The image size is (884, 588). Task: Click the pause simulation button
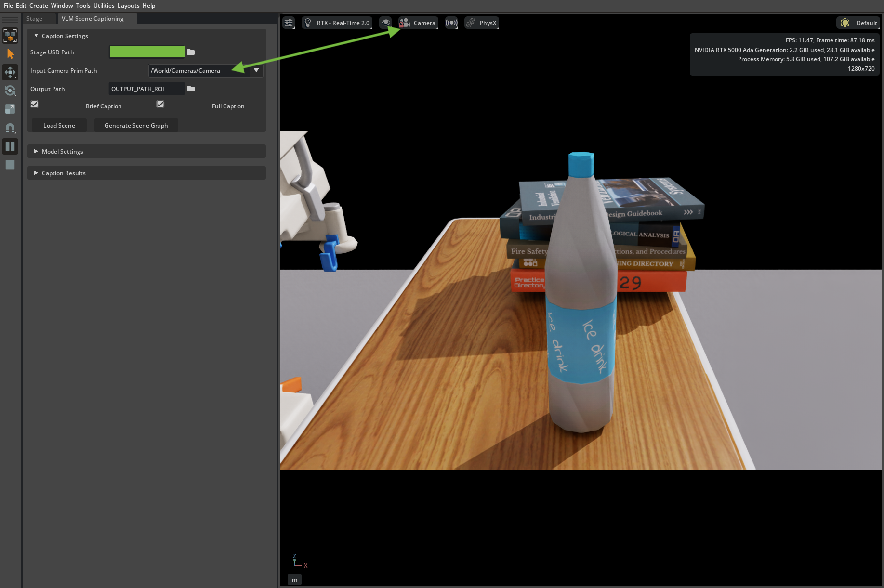coord(10,146)
